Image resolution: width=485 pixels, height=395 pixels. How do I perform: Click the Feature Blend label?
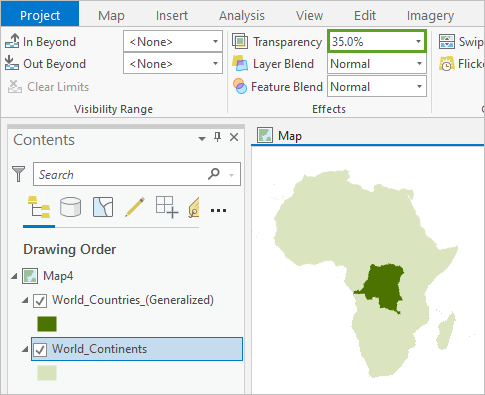pos(287,87)
